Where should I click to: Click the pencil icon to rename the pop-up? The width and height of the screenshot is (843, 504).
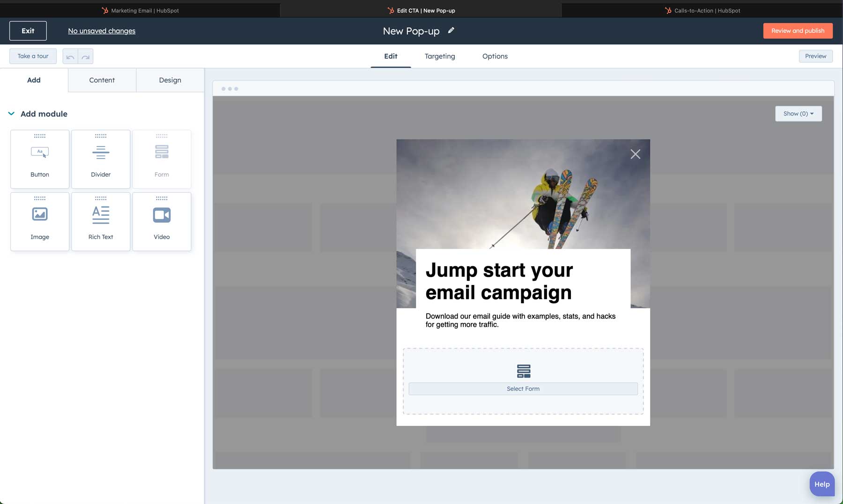tap(451, 30)
